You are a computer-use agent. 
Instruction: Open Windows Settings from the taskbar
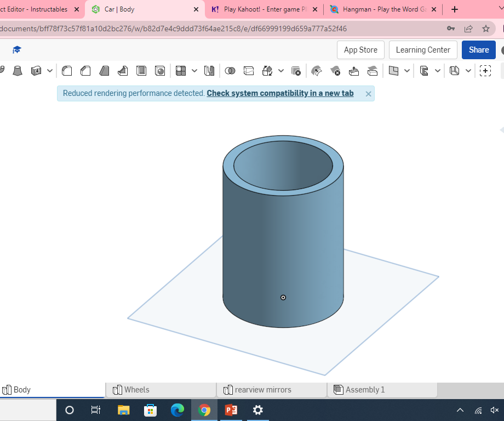pyautogui.click(x=258, y=410)
